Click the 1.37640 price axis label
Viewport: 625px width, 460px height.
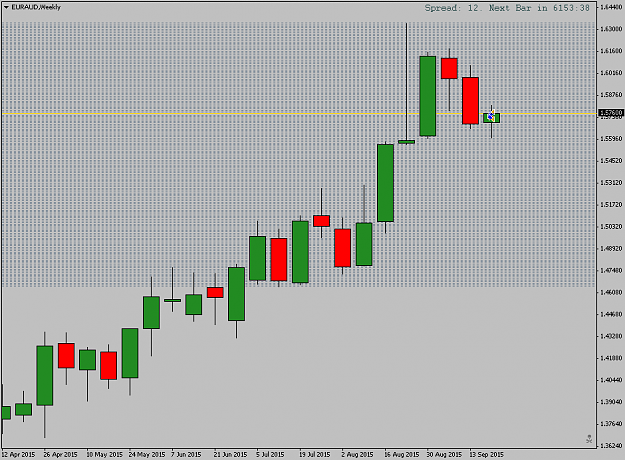tap(611, 424)
